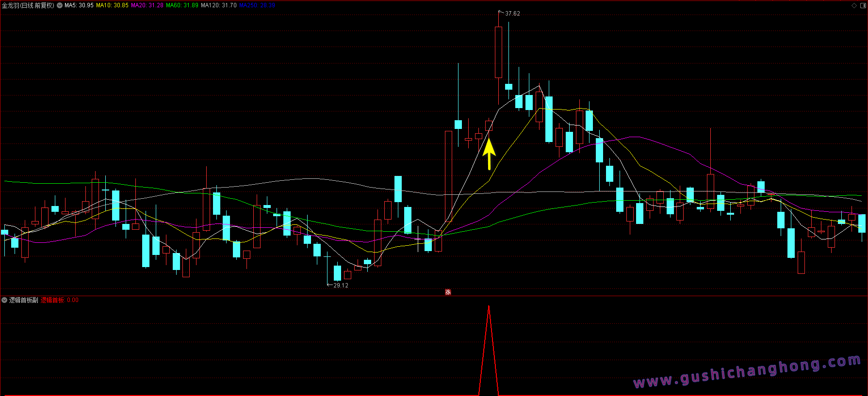Toggle the side panel icon at top right
Viewport: 868px width, 396px height.
(862, 5)
